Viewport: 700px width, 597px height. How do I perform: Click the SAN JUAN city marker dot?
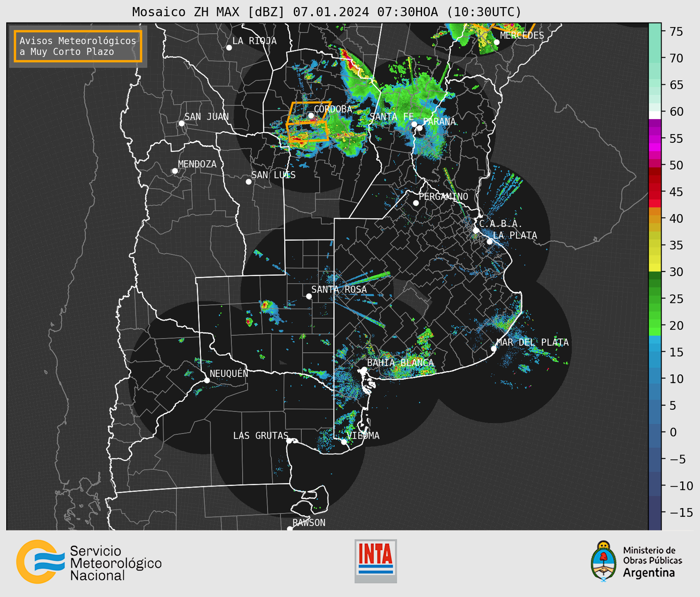[x=181, y=123]
